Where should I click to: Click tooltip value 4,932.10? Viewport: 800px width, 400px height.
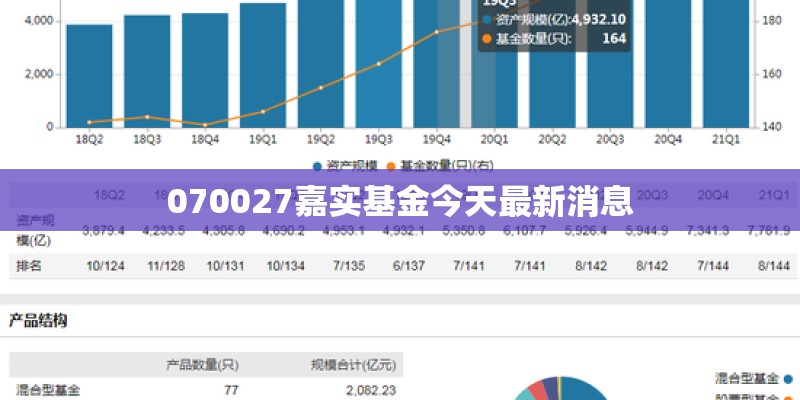(598, 20)
